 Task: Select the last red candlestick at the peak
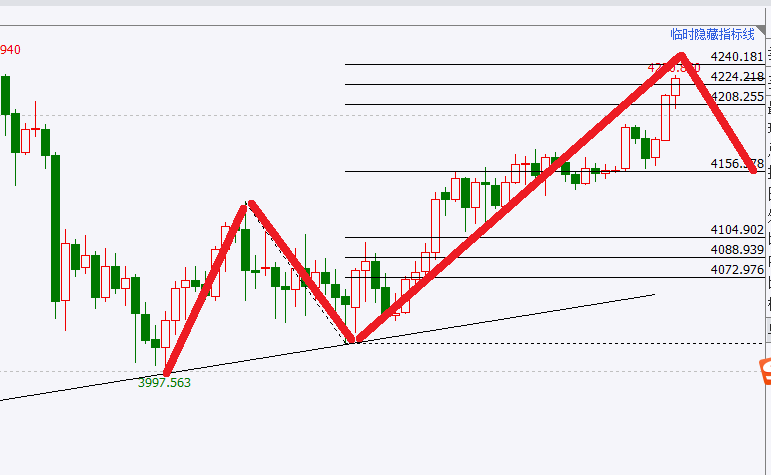[676, 87]
